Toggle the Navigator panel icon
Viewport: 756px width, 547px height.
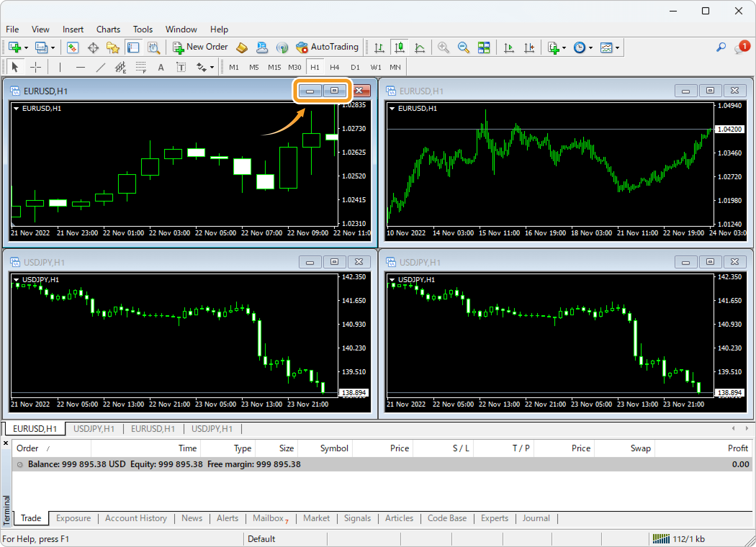click(113, 48)
